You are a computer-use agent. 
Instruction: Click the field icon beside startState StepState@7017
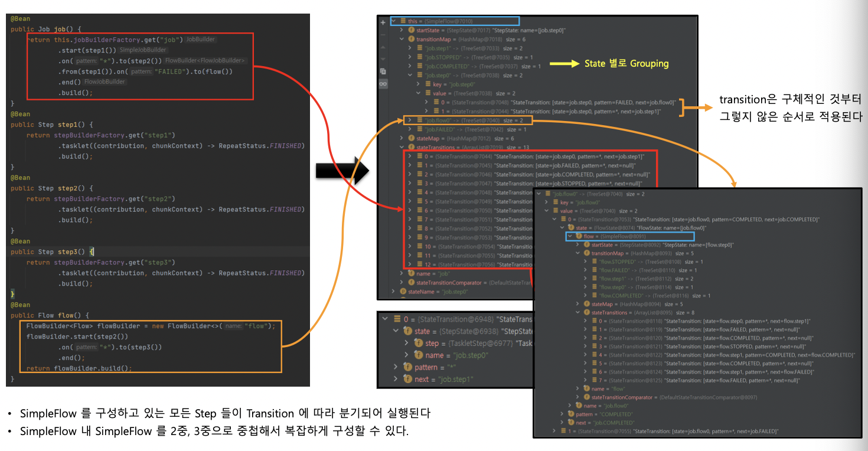point(411,30)
